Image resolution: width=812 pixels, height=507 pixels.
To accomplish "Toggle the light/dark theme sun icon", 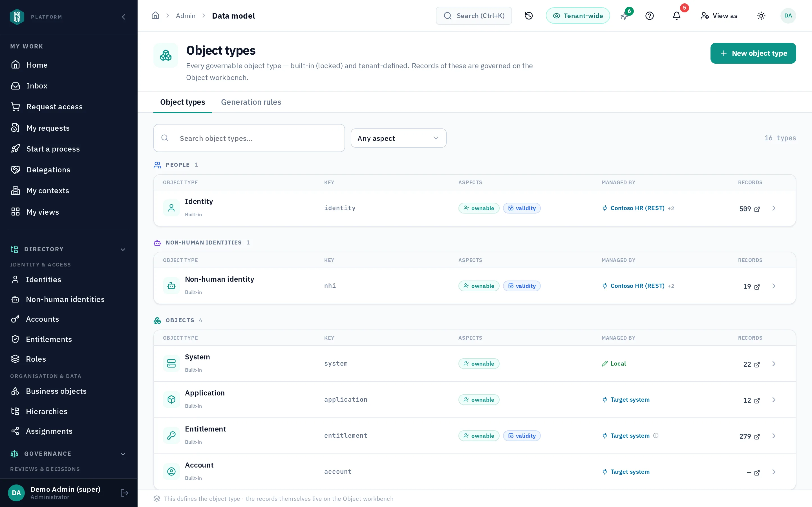I will click(x=761, y=16).
